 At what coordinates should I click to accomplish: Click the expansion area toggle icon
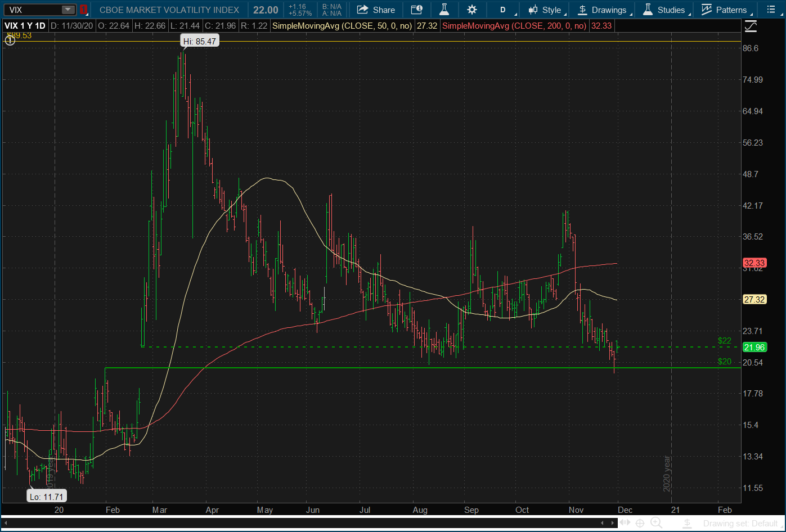coord(625,524)
